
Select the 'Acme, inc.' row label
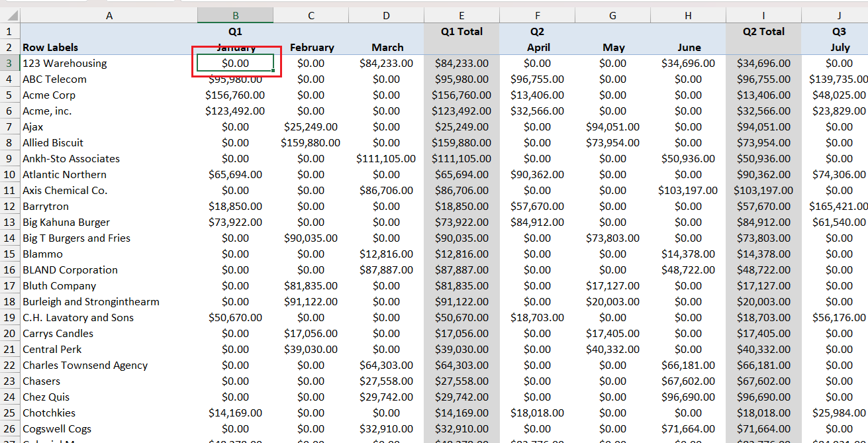[47, 111]
